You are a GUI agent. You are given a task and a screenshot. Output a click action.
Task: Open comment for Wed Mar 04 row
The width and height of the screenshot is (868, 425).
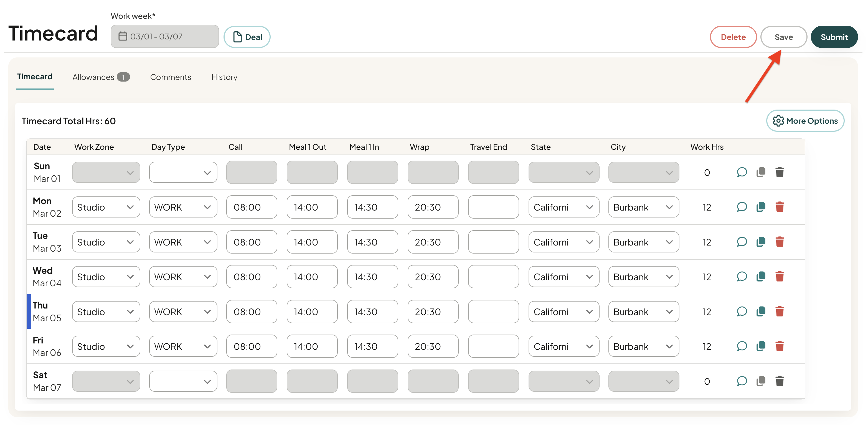(x=742, y=277)
